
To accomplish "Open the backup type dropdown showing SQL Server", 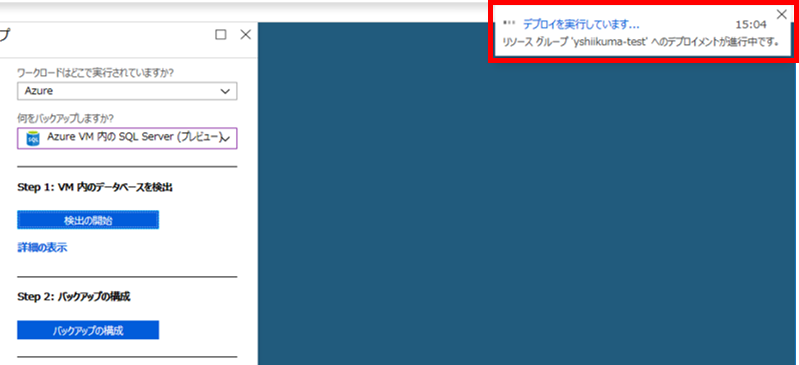I will coord(127,138).
